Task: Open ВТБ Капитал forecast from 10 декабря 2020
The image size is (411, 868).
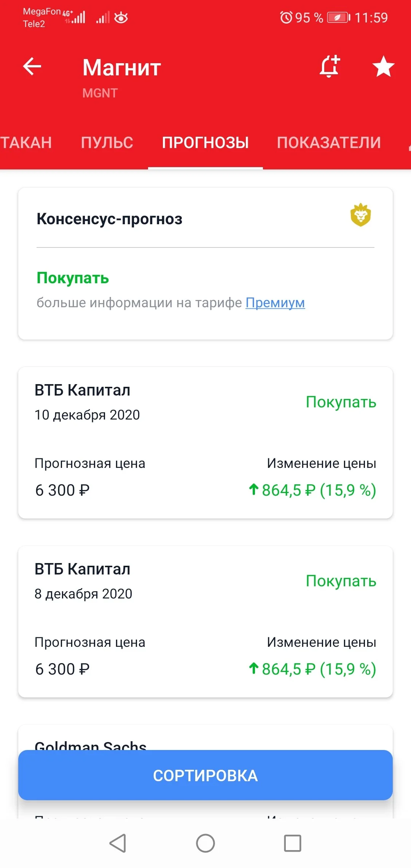Action: pos(205,442)
